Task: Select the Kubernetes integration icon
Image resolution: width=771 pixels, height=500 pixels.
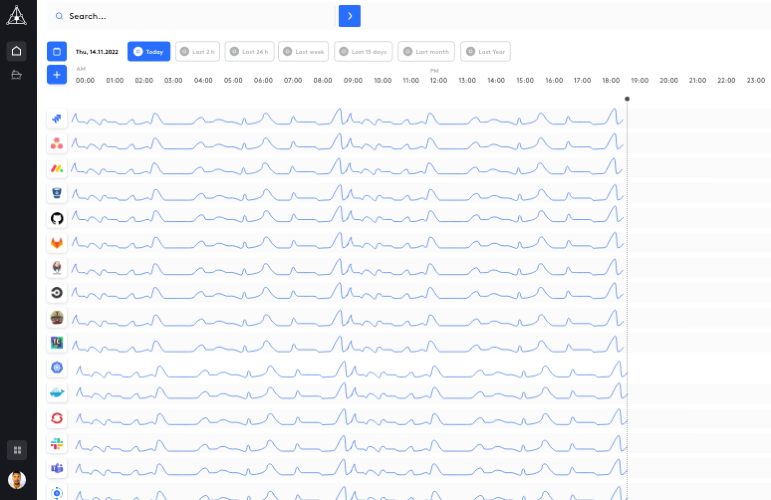Action: coord(57,368)
